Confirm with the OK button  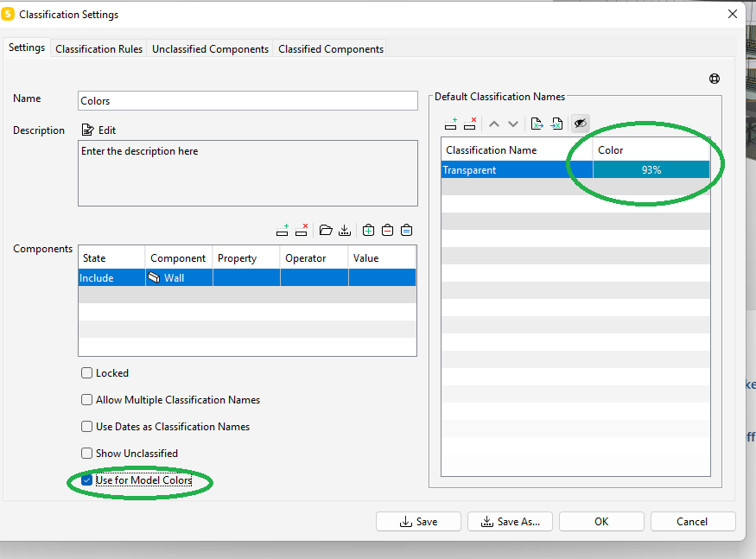[601, 521]
